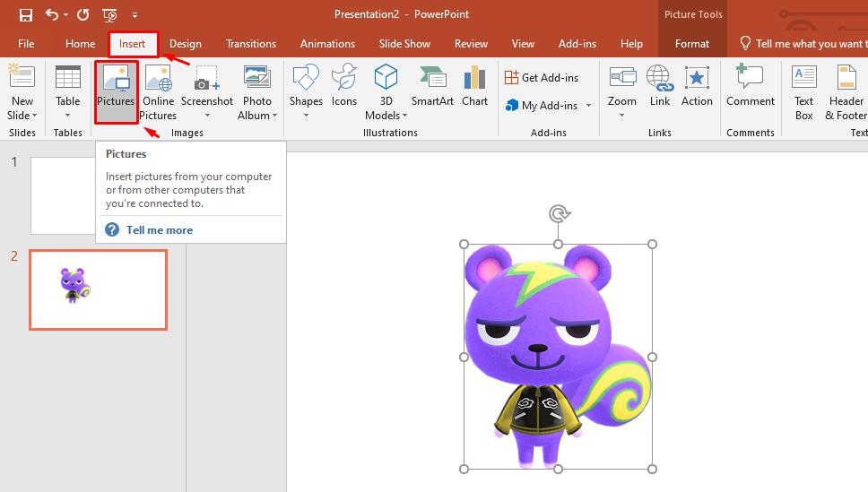Click the right-middle resize handle of picture

point(652,357)
